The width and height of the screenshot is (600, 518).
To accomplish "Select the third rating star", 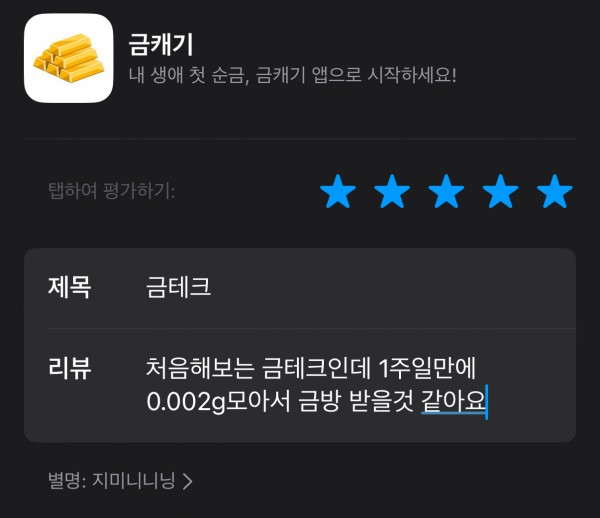I will pos(446,191).
